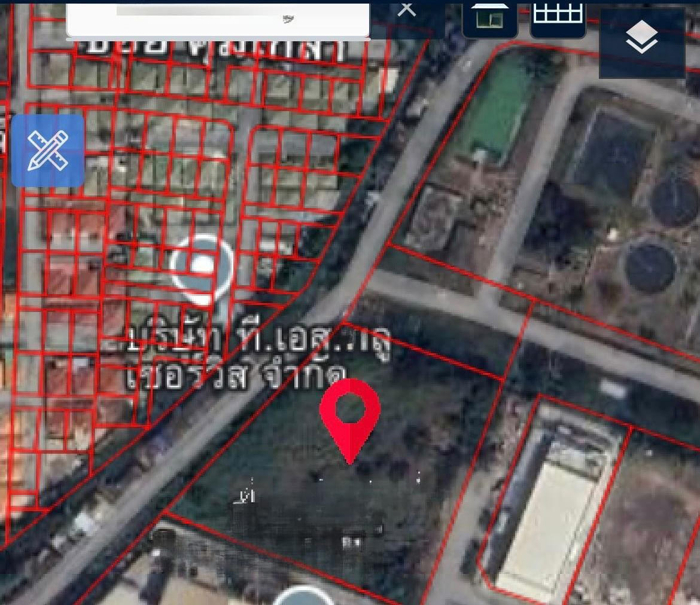Open the map layers panel
Screen dimensions: 700x605
pos(641,39)
